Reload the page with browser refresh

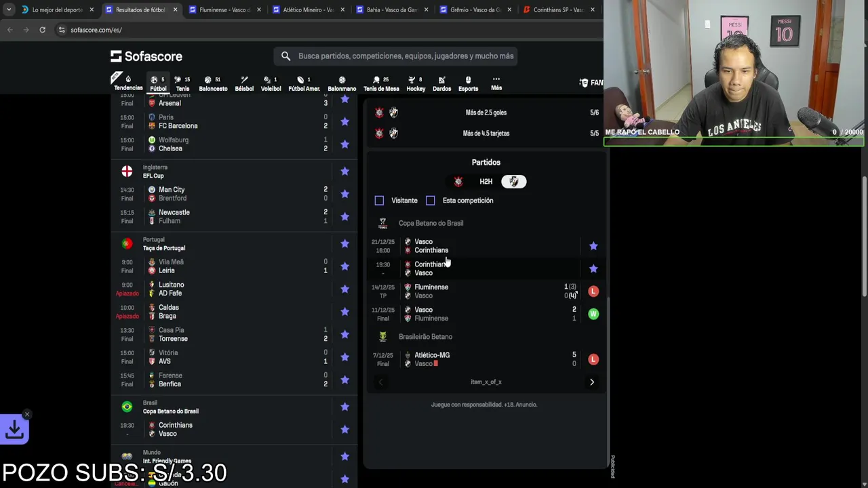point(42,30)
